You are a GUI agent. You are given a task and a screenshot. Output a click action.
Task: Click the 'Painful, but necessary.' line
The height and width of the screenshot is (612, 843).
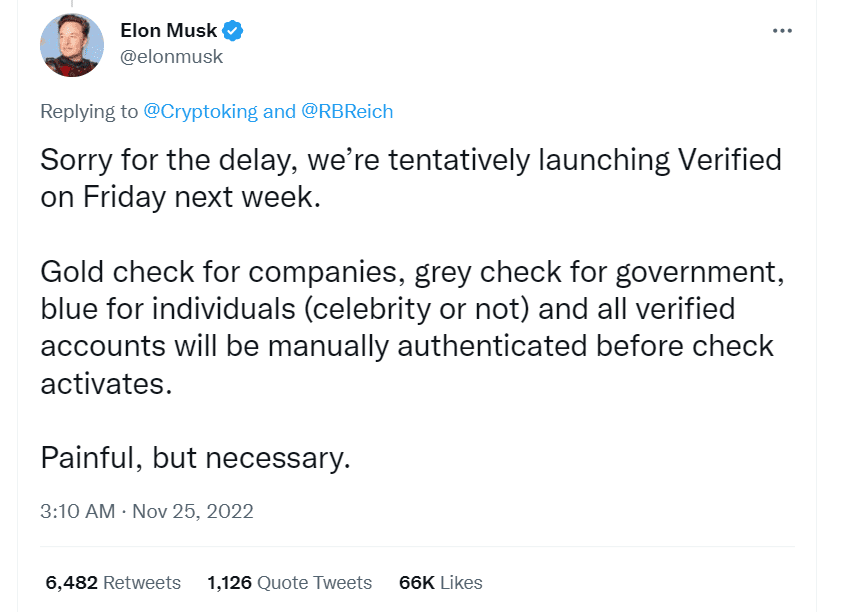(x=196, y=458)
